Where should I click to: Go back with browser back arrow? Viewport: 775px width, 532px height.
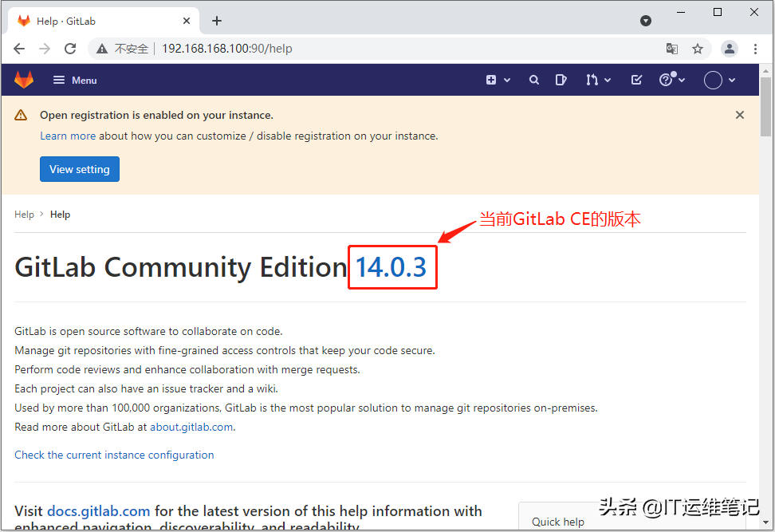19,49
